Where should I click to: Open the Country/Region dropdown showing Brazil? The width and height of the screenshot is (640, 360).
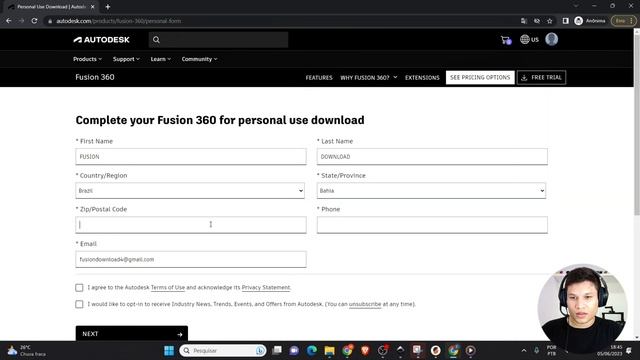click(190, 191)
